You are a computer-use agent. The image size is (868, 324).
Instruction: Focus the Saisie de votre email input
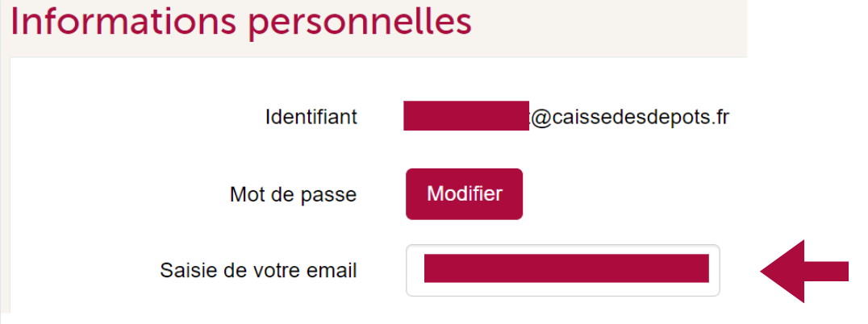[562, 270]
